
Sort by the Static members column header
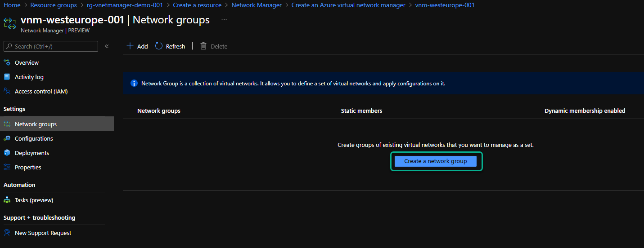pyautogui.click(x=361, y=111)
